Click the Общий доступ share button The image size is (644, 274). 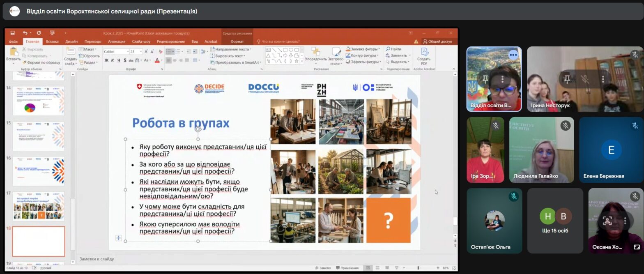437,41
